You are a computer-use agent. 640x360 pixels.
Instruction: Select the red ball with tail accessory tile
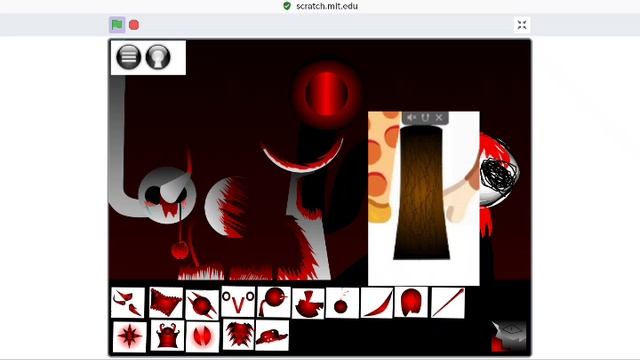point(274,302)
